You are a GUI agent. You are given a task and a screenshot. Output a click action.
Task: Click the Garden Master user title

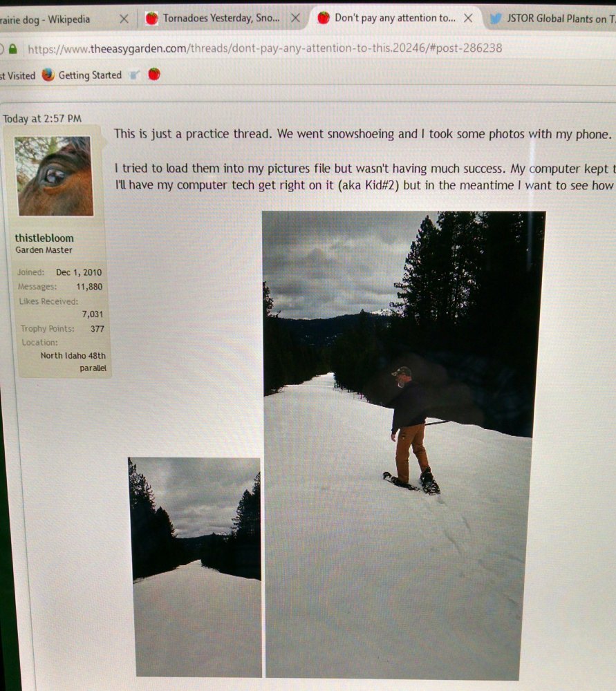tap(44, 250)
